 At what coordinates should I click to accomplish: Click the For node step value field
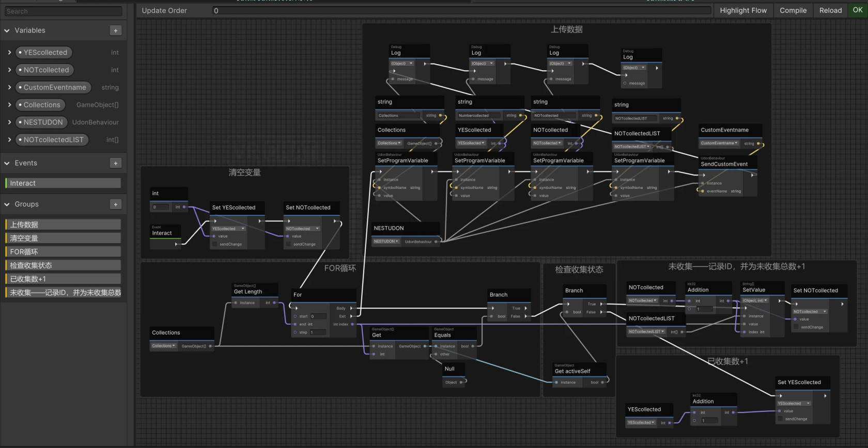318,332
